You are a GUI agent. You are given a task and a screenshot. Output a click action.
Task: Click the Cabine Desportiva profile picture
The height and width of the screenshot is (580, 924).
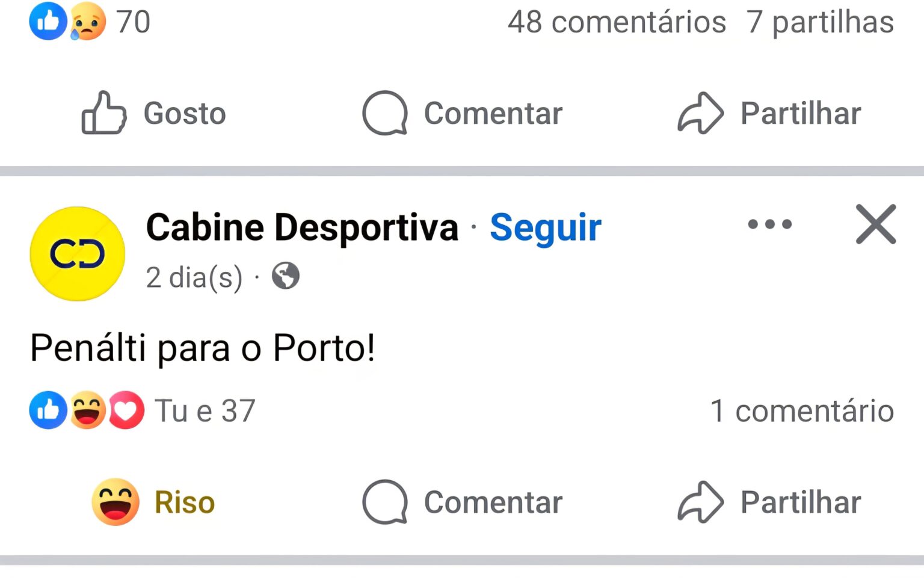(76, 254)
